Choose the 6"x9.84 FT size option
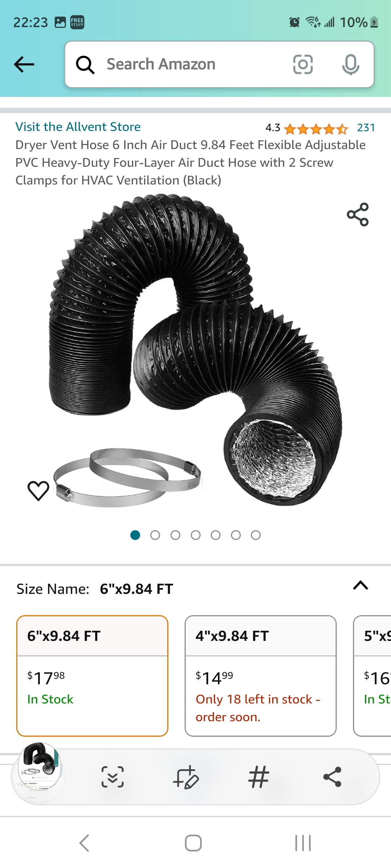This screenshot has width=391, height=868. (92, 676)
